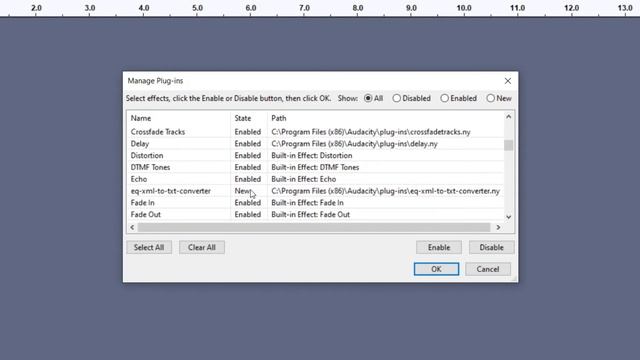
Task: Click the crossfadetracks.ny path cell
Action: [371, 132]
